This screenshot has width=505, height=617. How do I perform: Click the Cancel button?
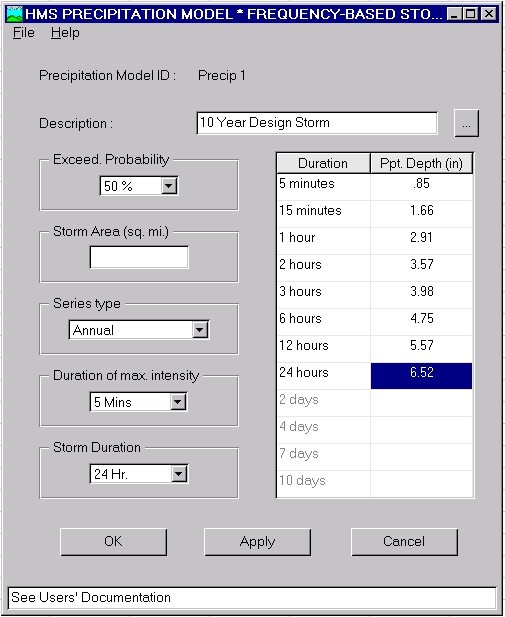click(x=404, y=542)
